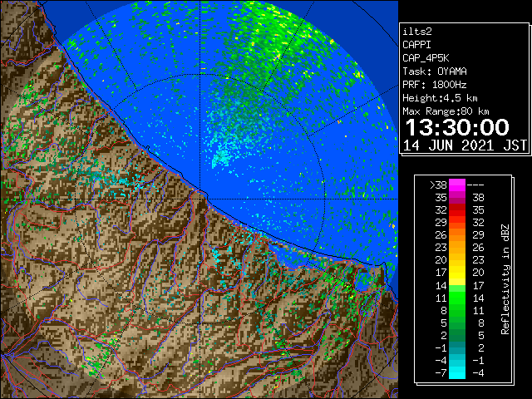Click the date 14 JUN 2021 JST
This screenshot has width=532, height=399.
point(465,145)
